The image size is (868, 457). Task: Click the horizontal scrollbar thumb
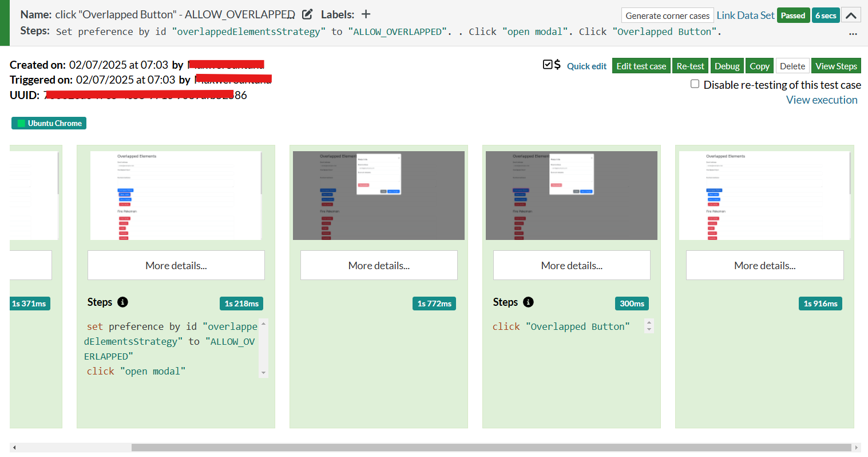click(492, 448)
